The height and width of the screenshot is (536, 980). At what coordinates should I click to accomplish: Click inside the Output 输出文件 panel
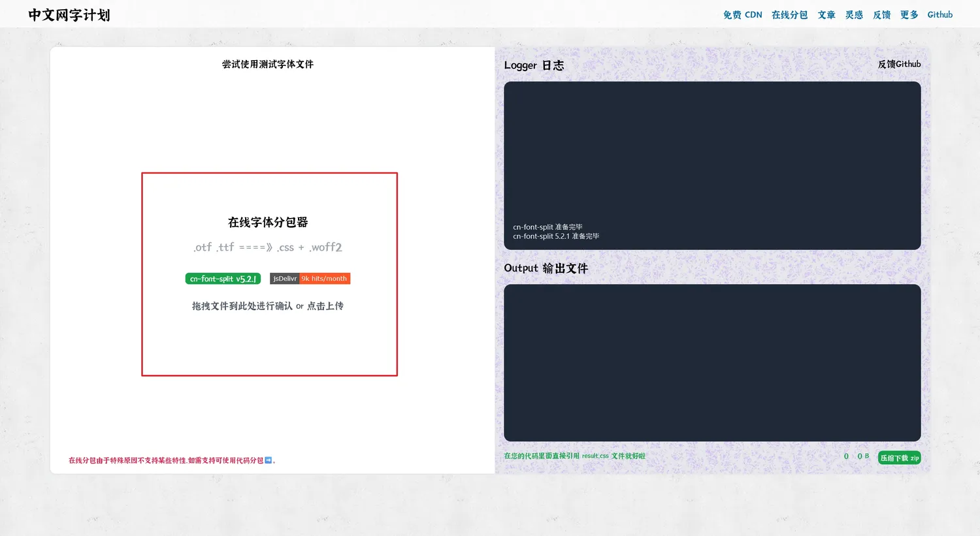pyautogui.click(x=712, y=362)
